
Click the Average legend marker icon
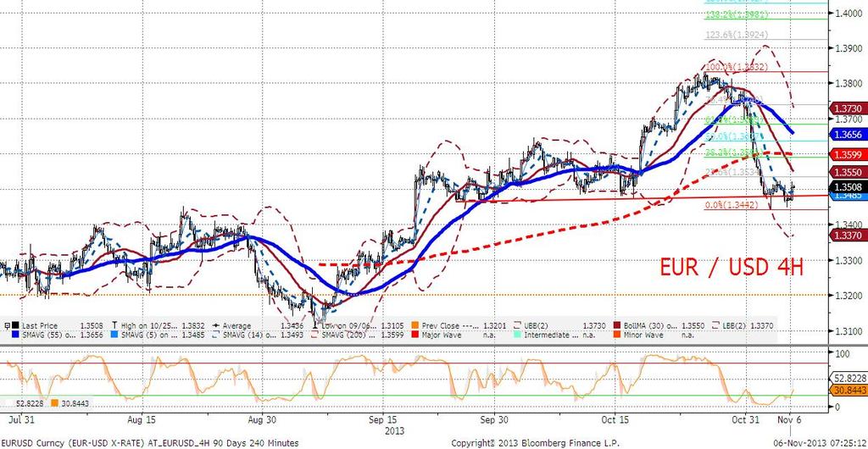click(x=215, y=325)
